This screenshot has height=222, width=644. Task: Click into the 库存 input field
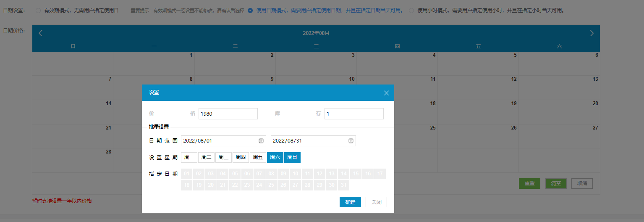coord(353,114)
